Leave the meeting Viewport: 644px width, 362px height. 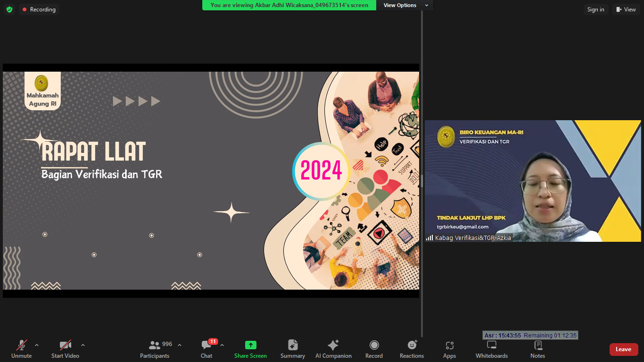click(x=623, y=349)
